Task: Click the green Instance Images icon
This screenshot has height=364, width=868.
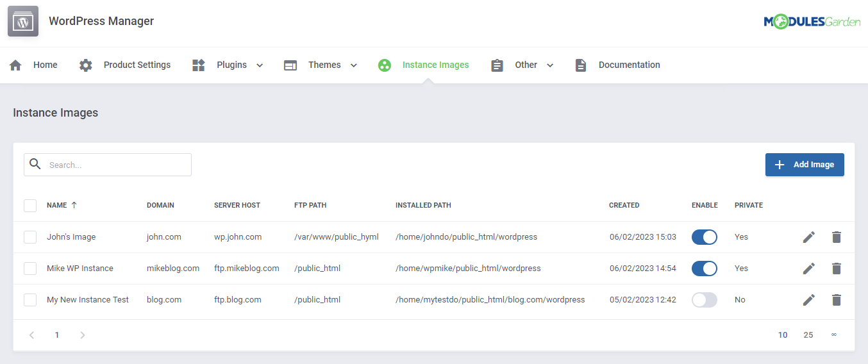Action: [385, 65]
